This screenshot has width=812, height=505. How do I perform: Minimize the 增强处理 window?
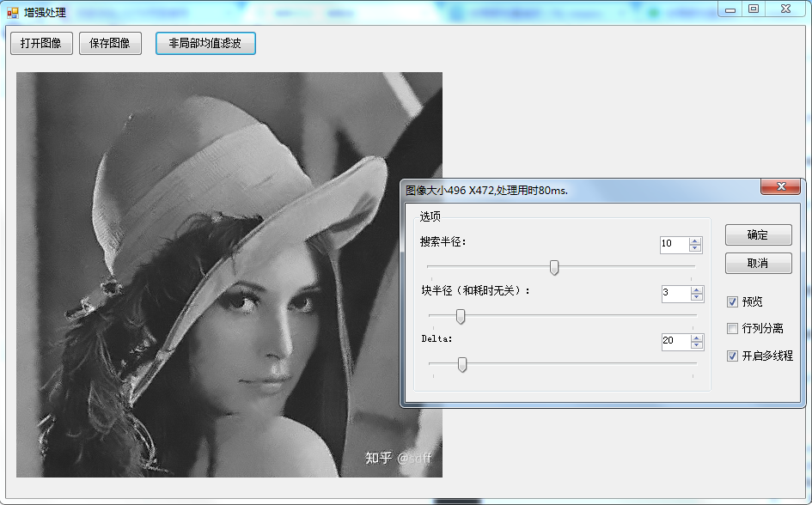click(x=730, y=9)
